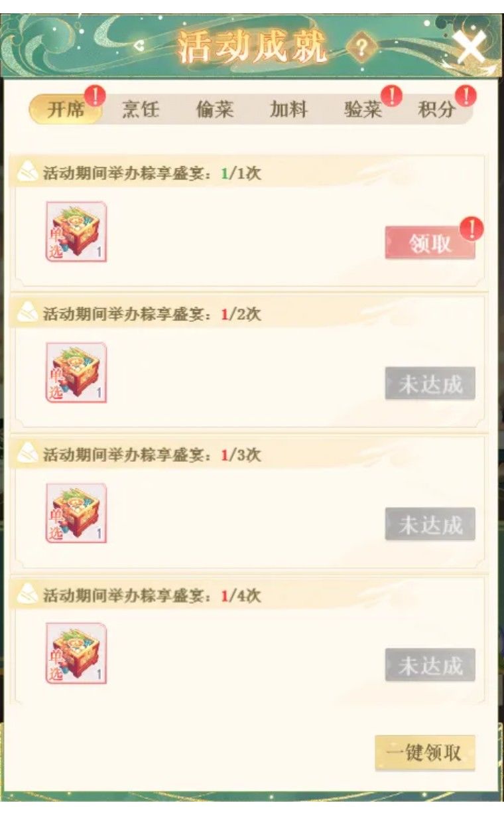The image size is (504, 815).
Task: Switch to the 烹饪 tab
Action: click(141, 110)
